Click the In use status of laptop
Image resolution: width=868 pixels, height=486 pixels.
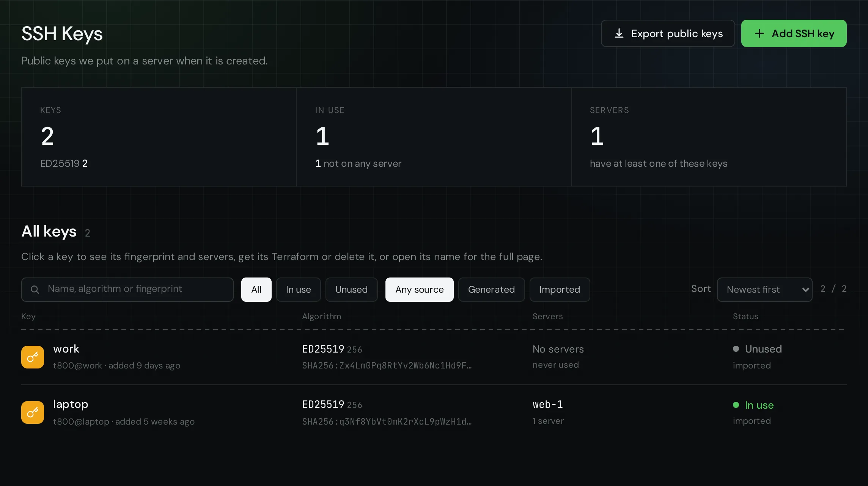[x=753, y=405]
